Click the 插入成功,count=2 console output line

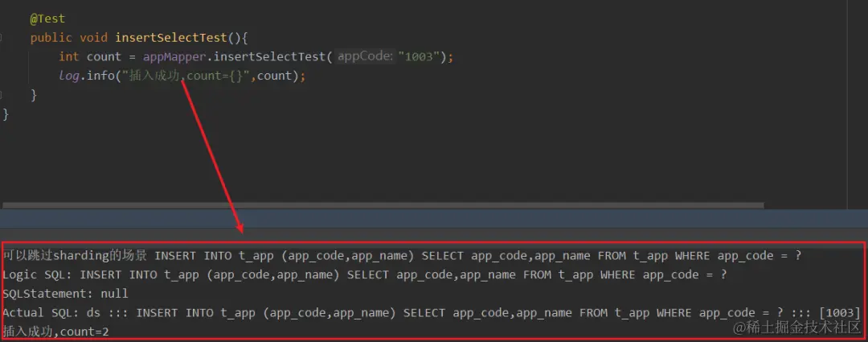point(56,332)
